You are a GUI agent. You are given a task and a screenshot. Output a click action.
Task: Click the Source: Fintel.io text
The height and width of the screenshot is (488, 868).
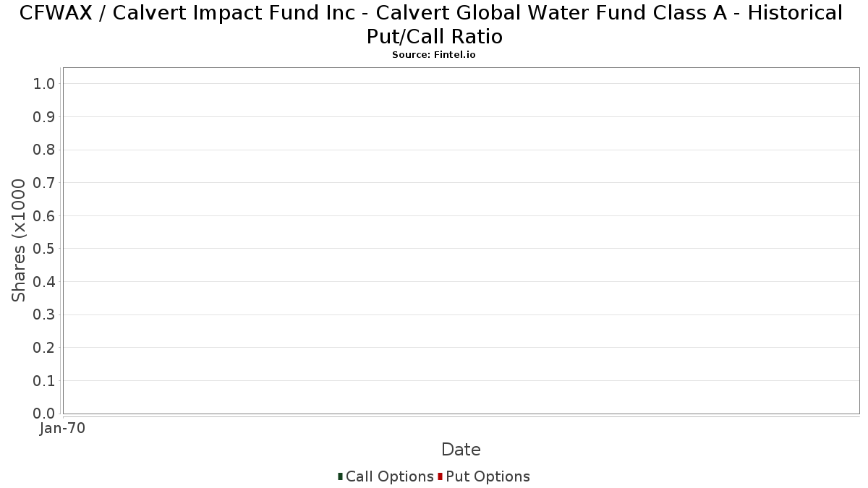click(x=434, y=55)
